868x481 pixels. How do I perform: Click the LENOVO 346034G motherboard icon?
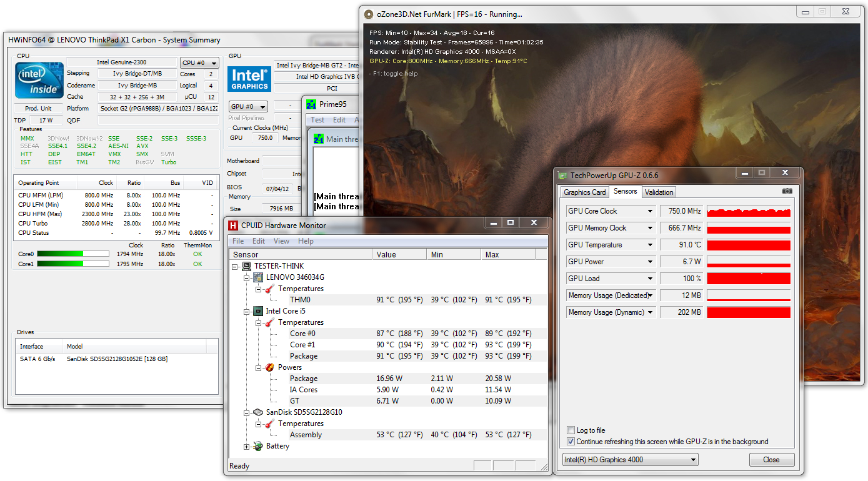tap(258, 277)
